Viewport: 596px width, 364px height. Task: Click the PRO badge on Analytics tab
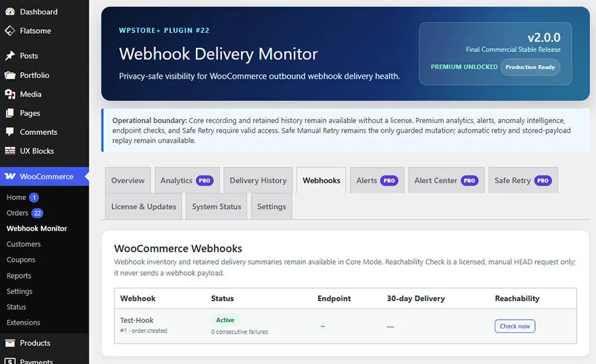[205, 181]
